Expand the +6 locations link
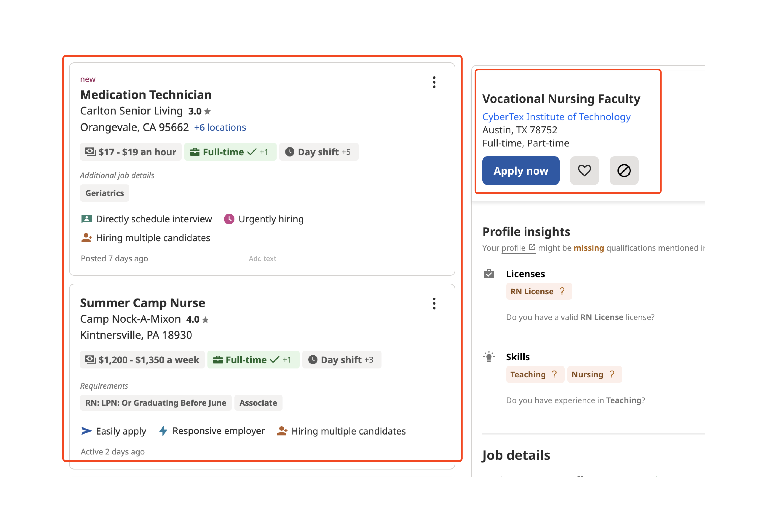This screenshot has height=532, width=760. click(x=220, y=128)
